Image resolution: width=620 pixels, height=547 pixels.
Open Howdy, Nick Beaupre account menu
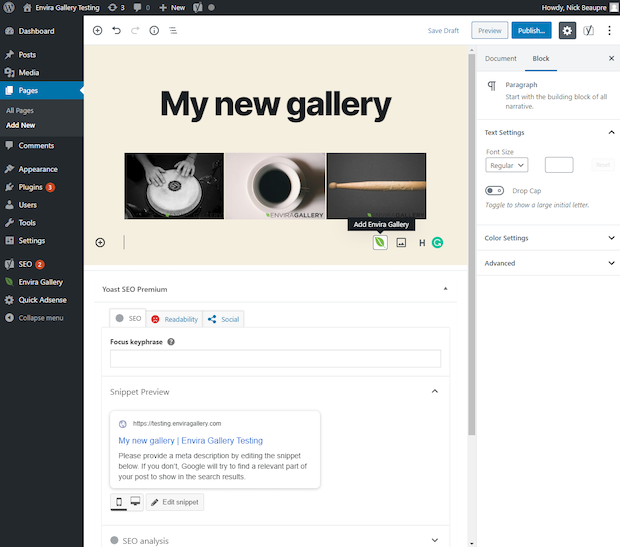[x=579, y=8]
